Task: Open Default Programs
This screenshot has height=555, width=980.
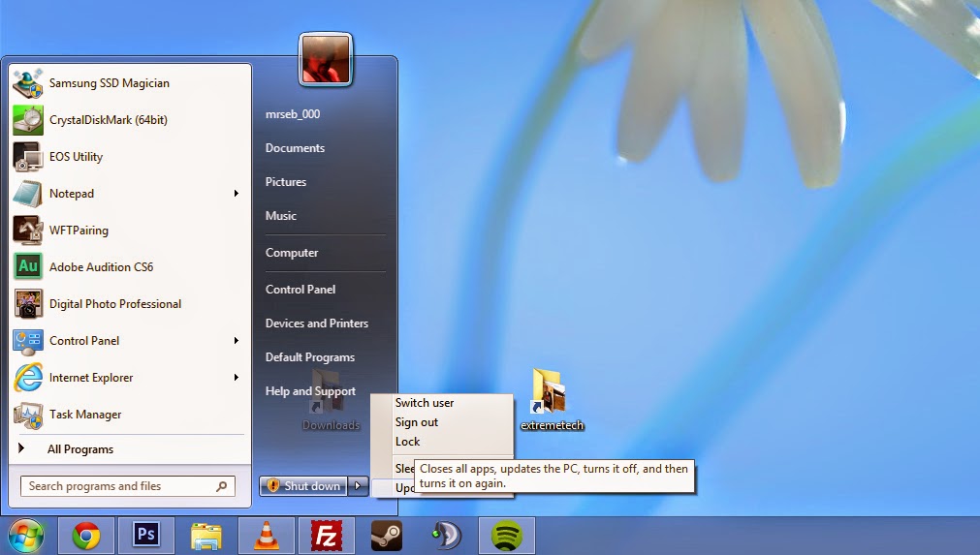Action: coord(309,357)
